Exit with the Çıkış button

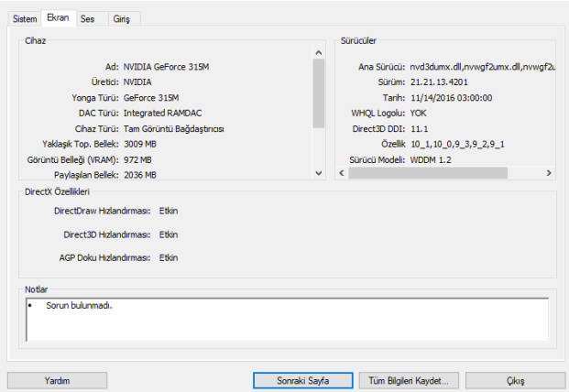tap(515, 381)
